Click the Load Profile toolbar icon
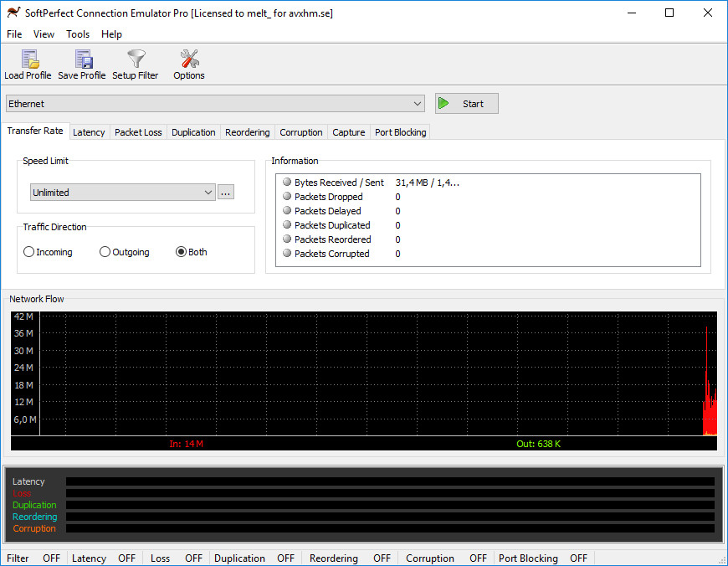 pos(28,59)
